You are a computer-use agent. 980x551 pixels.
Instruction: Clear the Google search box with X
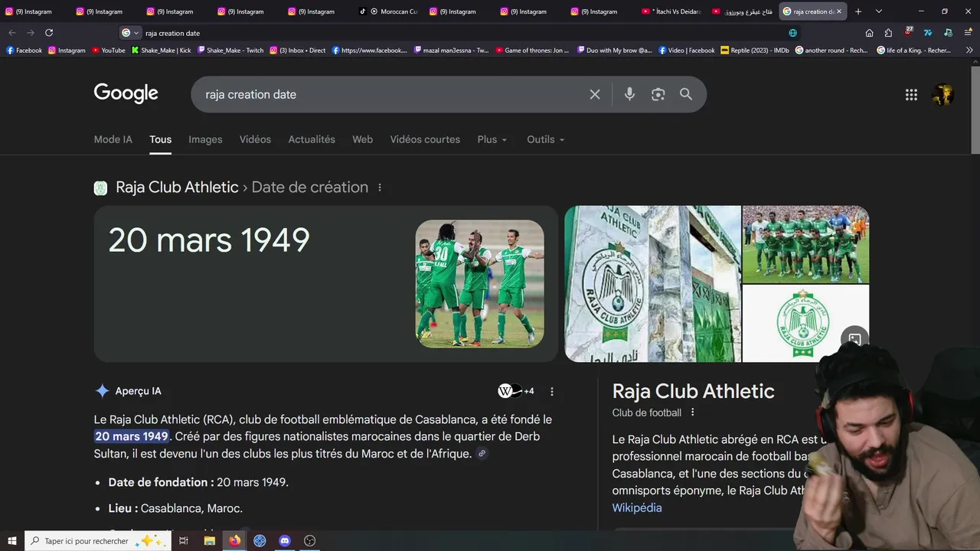point(595,94)
